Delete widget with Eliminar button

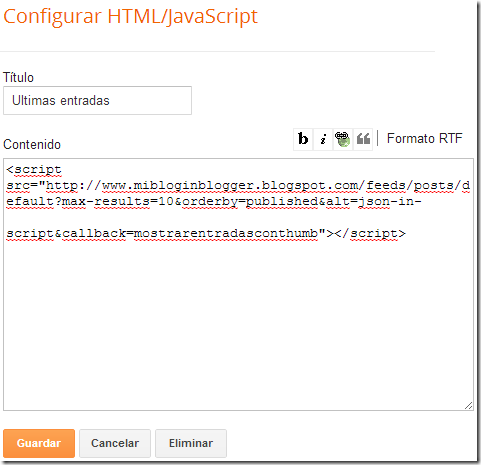click(x=191, y=443)
